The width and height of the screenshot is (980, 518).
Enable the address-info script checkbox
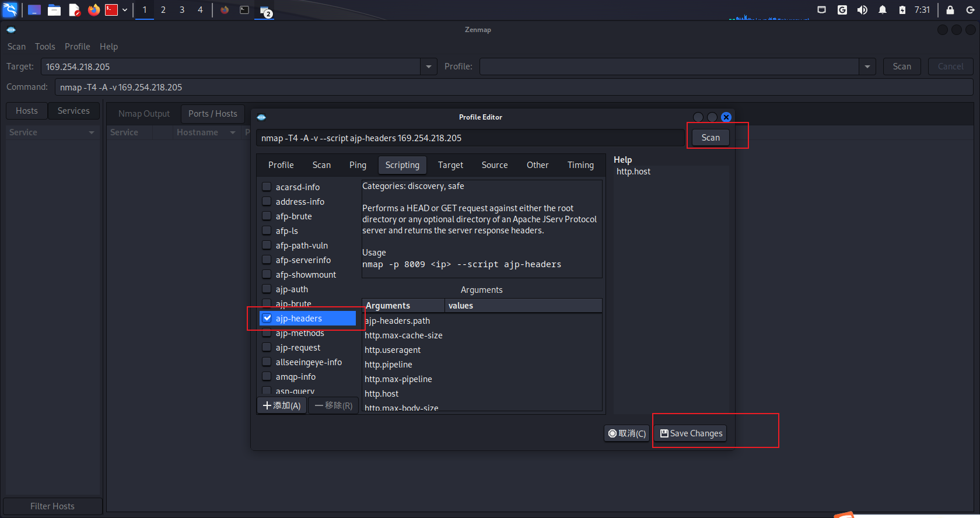tap(267, 201)
